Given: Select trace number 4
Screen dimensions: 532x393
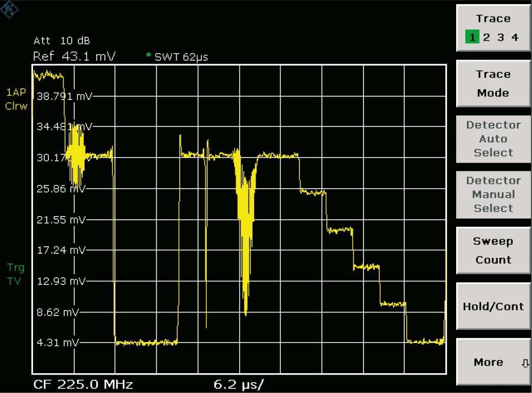Looking at the screenshot, I should (x=515, y=37).
